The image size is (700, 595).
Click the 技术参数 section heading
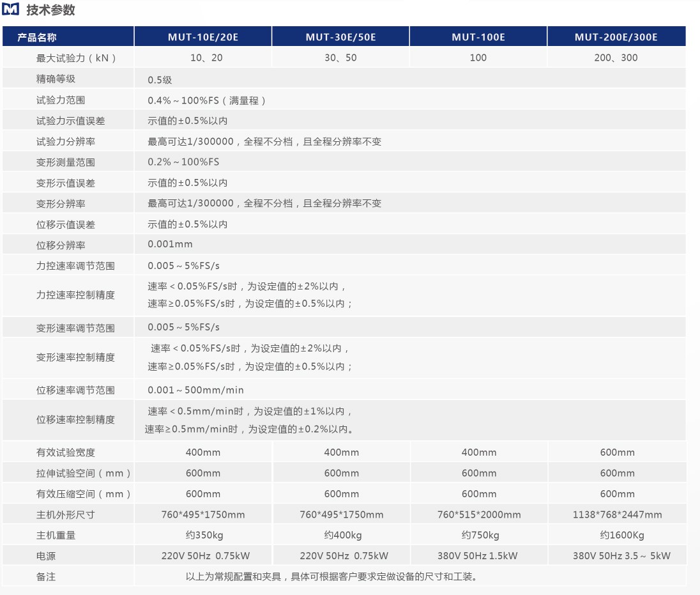pyautogui.click(x=50, y=10)
